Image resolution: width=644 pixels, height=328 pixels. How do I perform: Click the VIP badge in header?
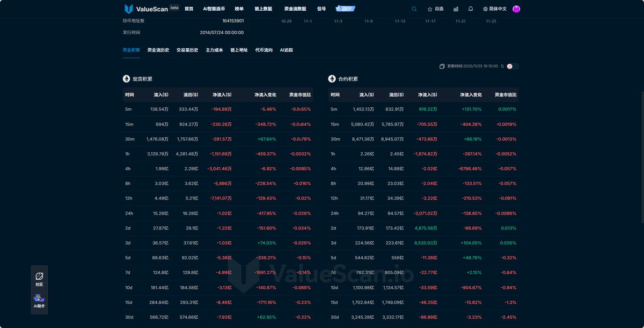coord(346,9)
